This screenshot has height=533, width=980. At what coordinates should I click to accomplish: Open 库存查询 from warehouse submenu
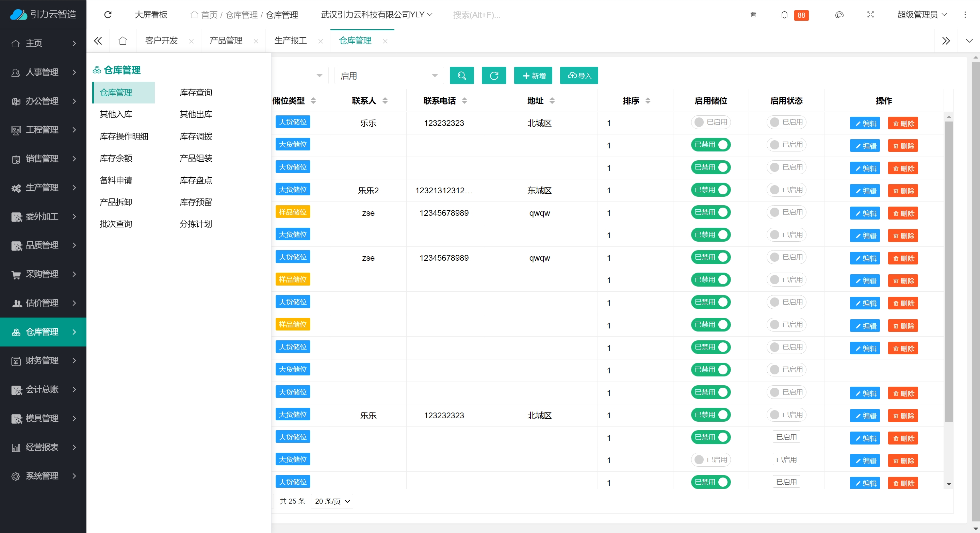[x=196, y=93]
